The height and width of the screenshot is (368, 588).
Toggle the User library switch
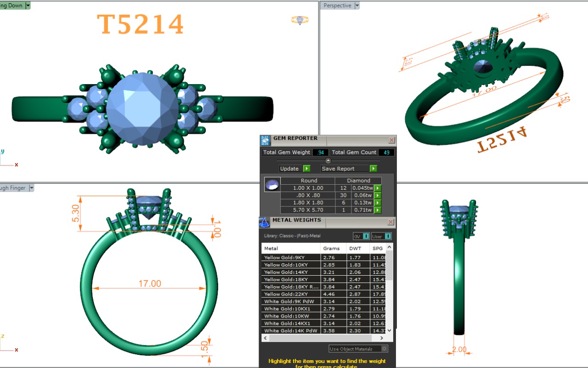coord(388,236)
